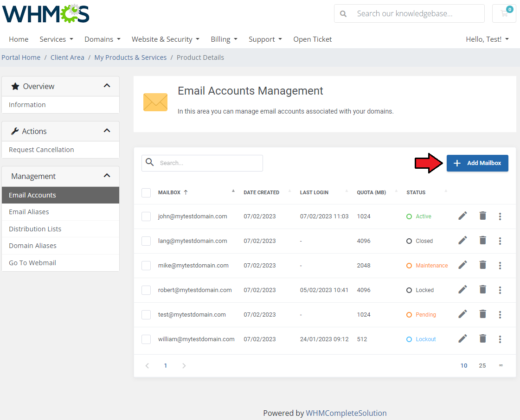Check the box for william@mytestdomain.com
The image size is (520, 420).
click(x=146, y=339)
